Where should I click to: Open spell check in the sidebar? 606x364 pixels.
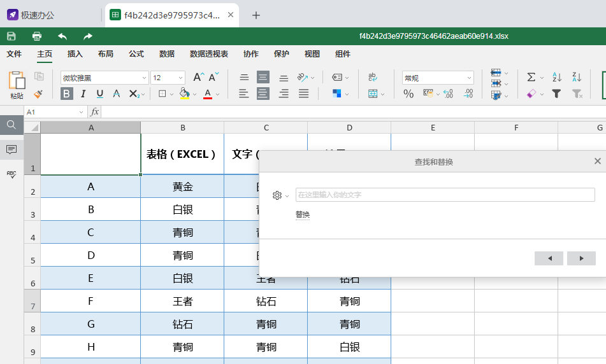(x=11, y=174)
